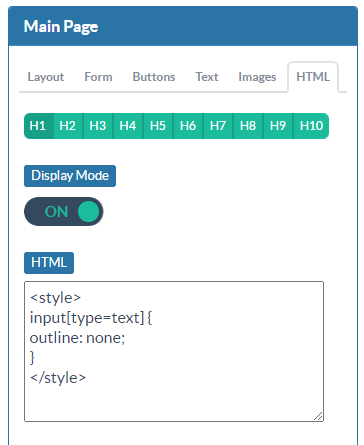This screenshot has width=364, height=445.
Task: Pick the H4 button
Action: 128,126
